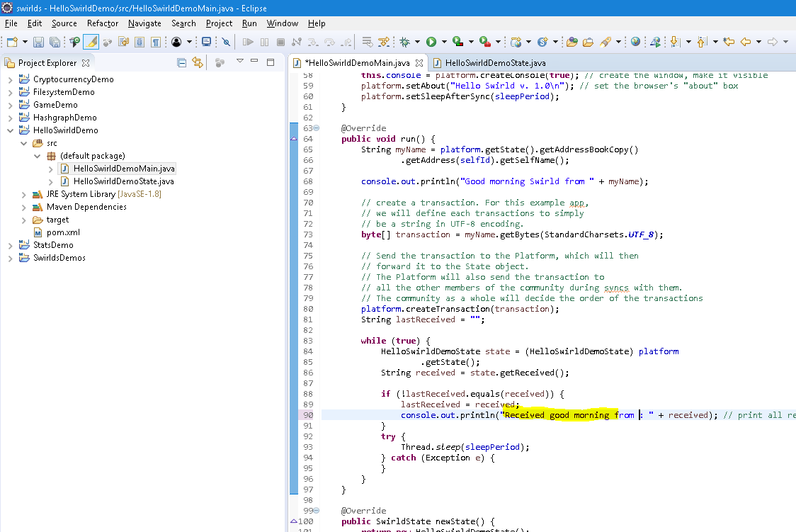Click the New file wizard icon
This screenshot has width=796, height=532.
11,42
